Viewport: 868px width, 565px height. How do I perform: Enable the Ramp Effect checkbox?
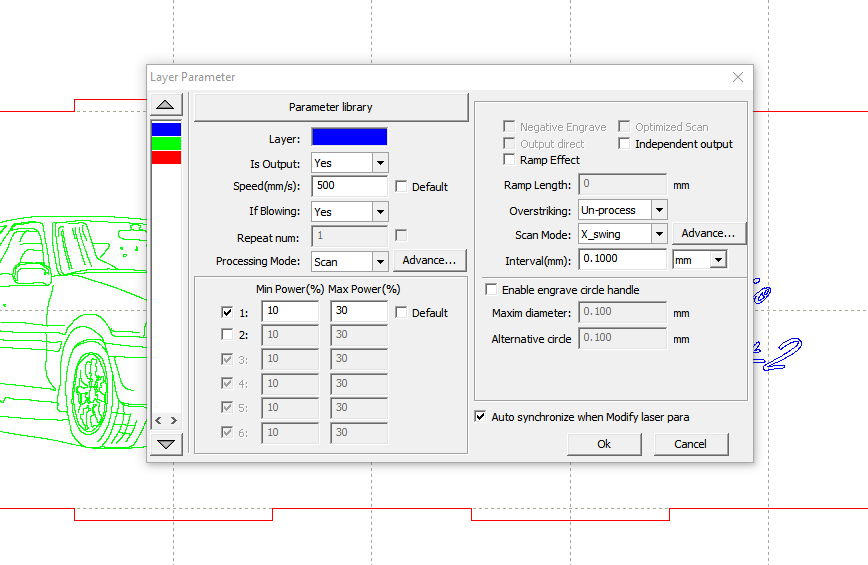[x=509, y=160]
